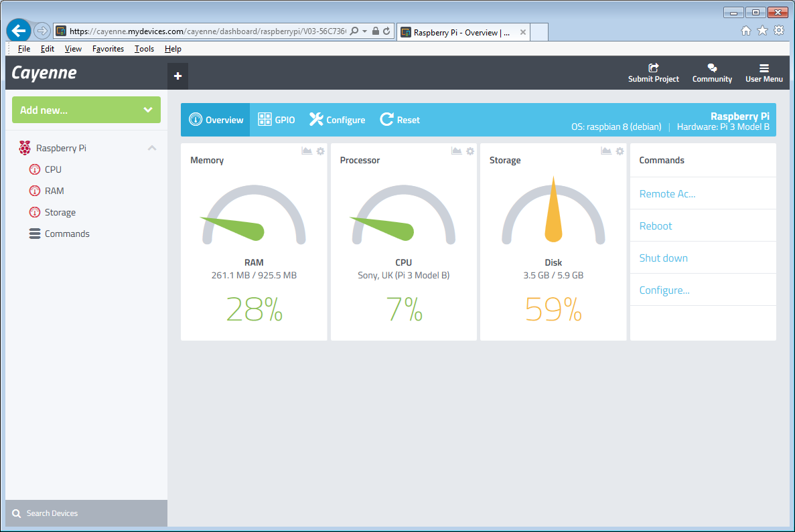
Task: Click the search magnifier in address bar
Action: [x=354, y=31]
